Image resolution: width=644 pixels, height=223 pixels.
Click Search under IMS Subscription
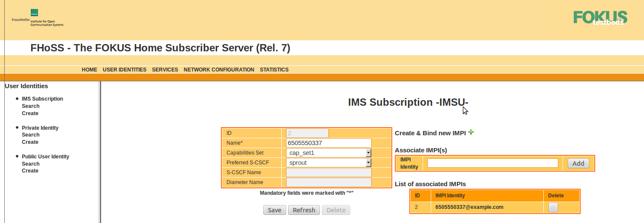tap(31, 106)
